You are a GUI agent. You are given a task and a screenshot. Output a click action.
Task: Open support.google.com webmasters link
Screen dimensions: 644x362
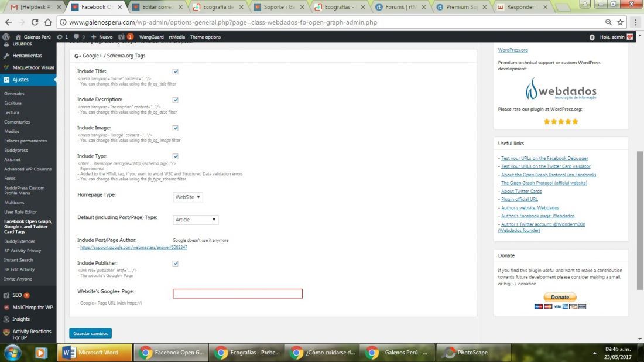click(x=133, y=247)
